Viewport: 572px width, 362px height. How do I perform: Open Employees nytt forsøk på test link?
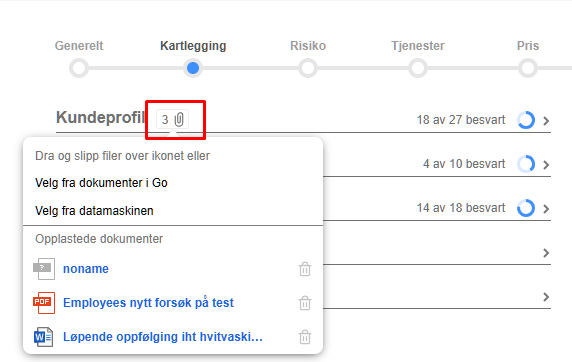tap(148, 303)
